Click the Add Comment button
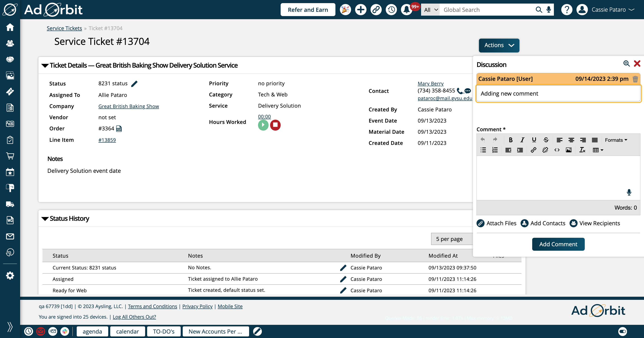This screenshot has width=644, height=338. tap(558, 244)
